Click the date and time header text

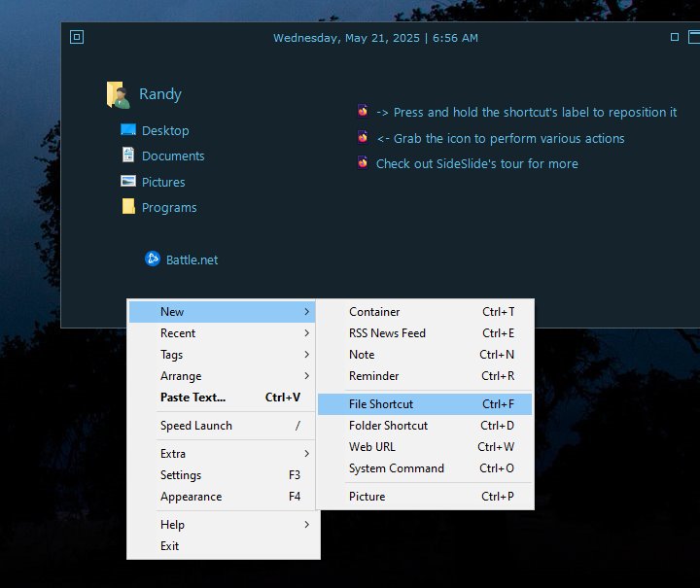pos(375,38)
